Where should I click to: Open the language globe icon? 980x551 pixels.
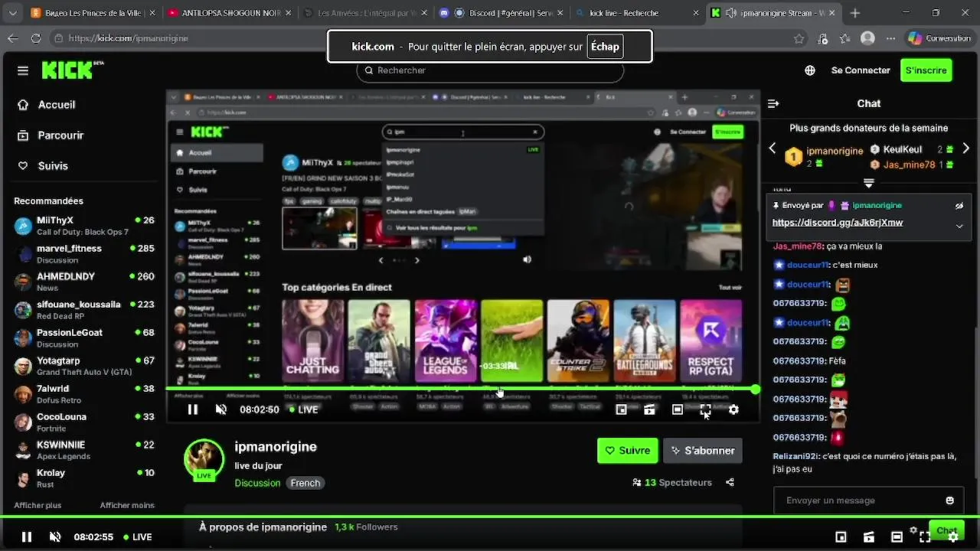coord(810,70)
